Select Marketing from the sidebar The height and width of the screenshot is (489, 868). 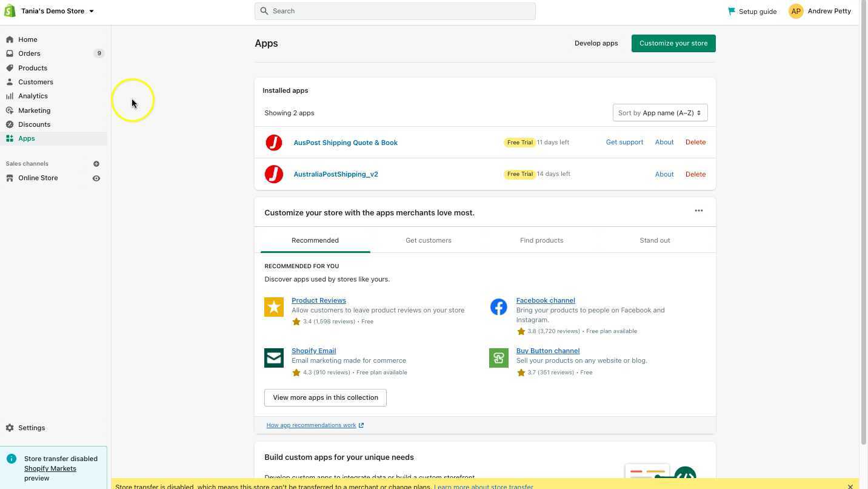tap(34, 110)
